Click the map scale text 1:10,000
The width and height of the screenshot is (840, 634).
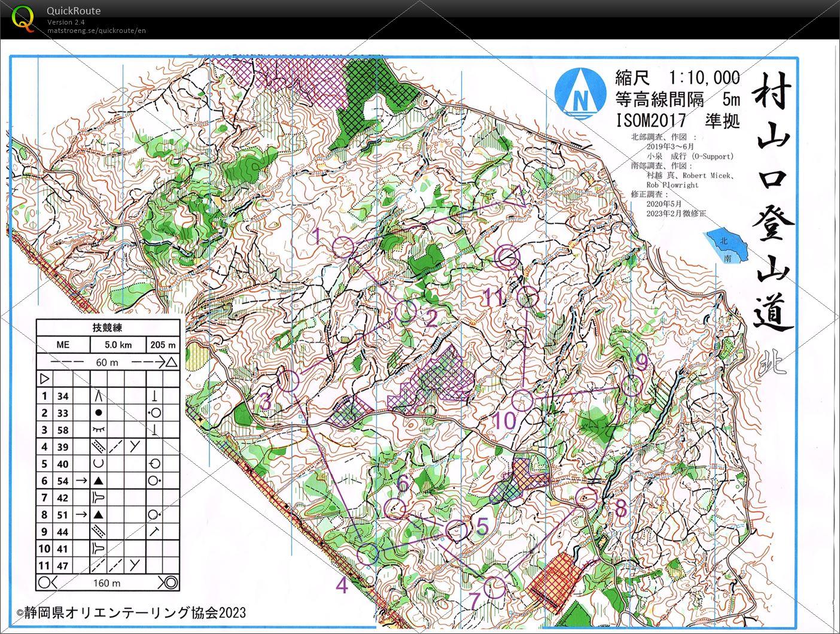point(704,78)
